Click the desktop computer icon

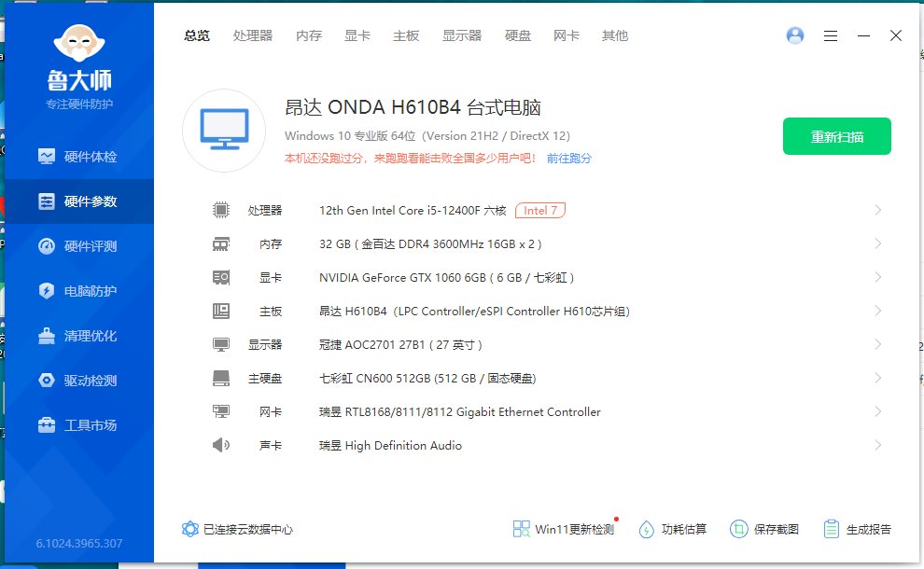pyautogui.click(x=224, y=131)
